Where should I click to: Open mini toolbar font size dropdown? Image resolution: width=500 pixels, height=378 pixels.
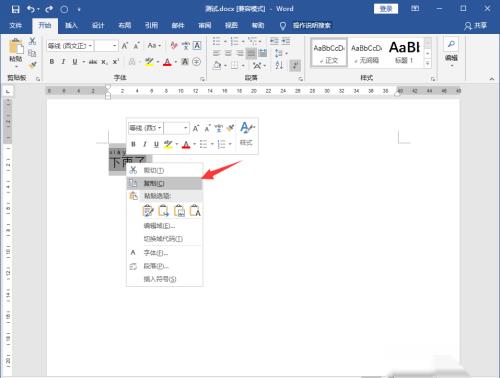pos(186,128)
